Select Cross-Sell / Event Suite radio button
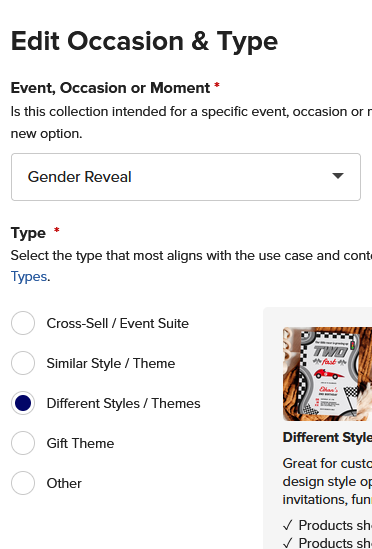 tap(23, 323)
